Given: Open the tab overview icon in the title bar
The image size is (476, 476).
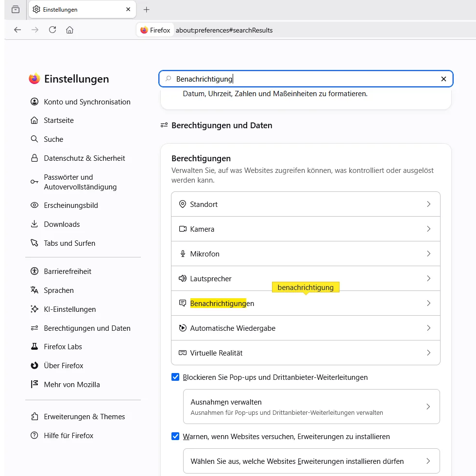Looking at the screenshot, I should click(16, 9).
